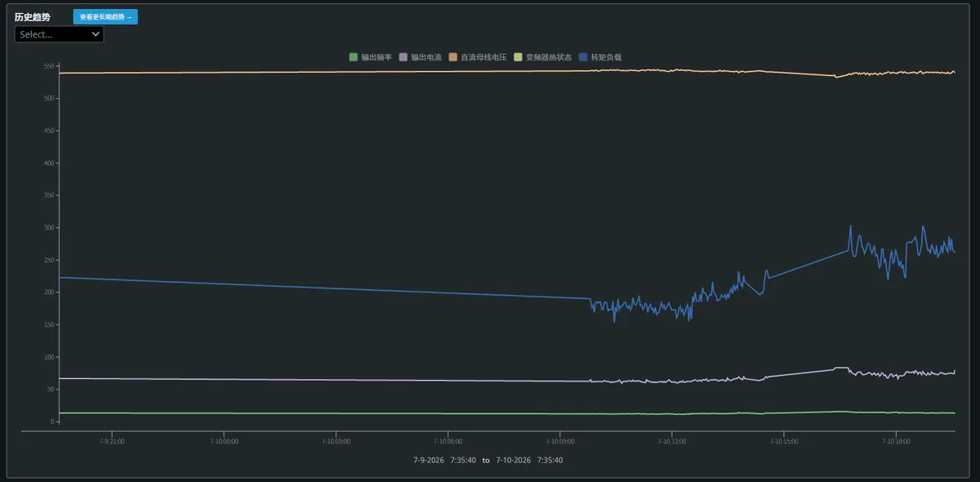Hide the 变频器热状态 series via label
Screen dimensions: 980x482
pos(549,57)
